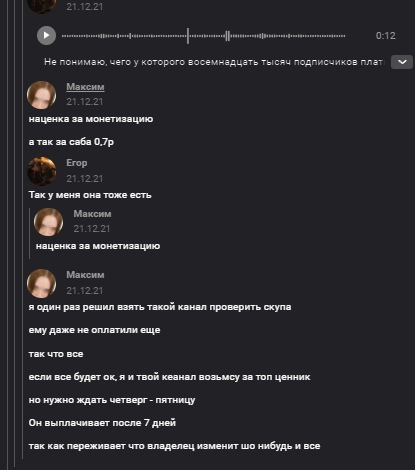Click the 21.12.21 date under Егор's name
415x470 pixels.
coord(84,179)
